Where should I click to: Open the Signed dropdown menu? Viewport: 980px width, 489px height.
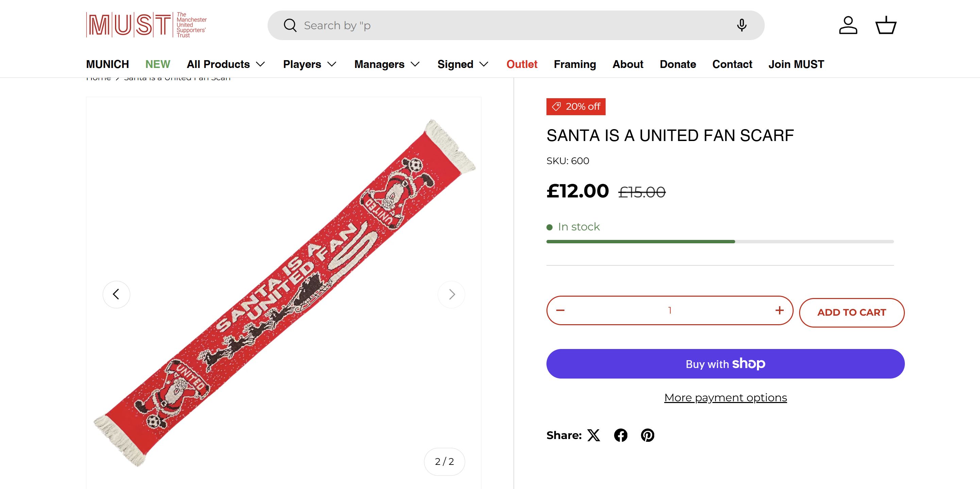(x=462, y=64)
